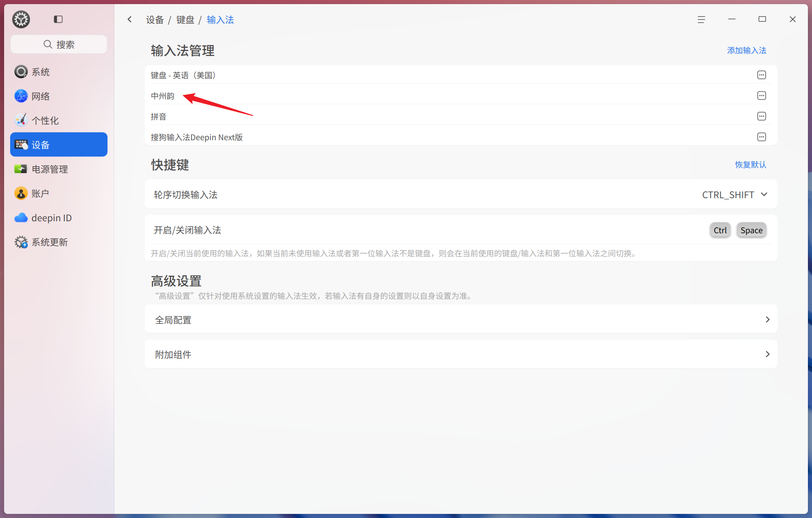
Task: Open 账户 settings in sidebar
Action: (59, 193)
